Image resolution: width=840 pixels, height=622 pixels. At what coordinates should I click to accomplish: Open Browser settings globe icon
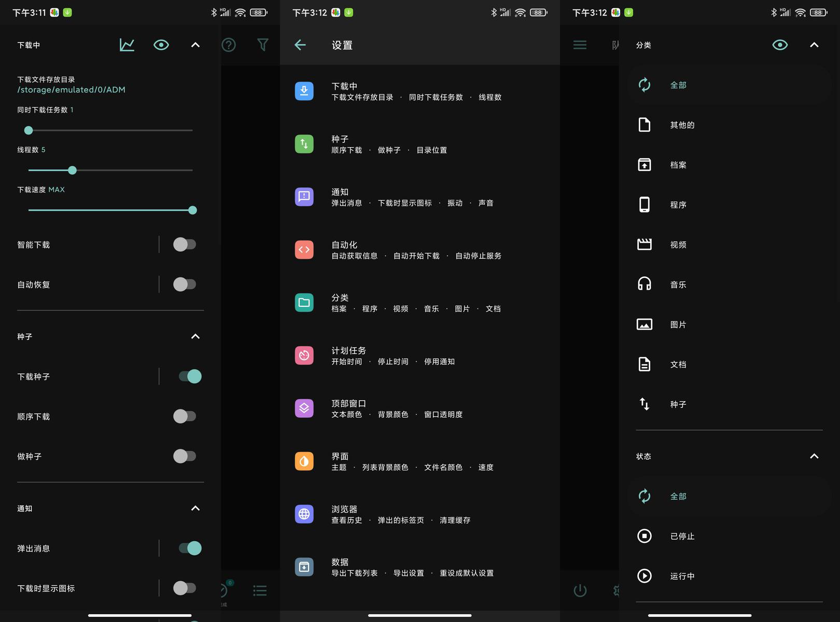[304, 514]
